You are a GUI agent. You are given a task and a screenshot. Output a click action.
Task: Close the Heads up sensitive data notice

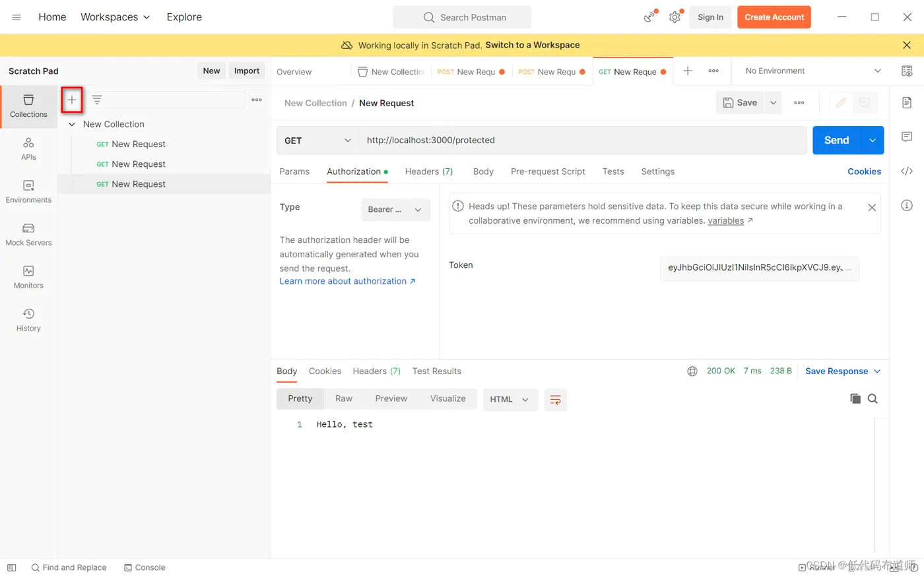(x=872, y=207)
